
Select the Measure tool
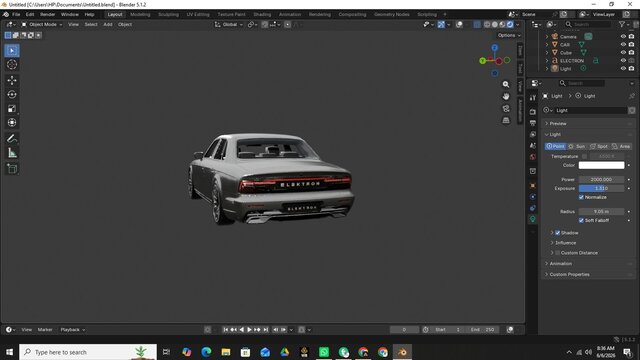click(x=12, y=153)
